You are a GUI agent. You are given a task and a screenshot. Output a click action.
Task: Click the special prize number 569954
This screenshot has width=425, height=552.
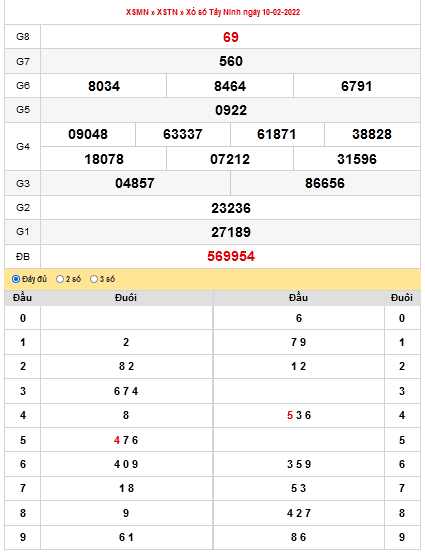pyautogui.click(x=231, y=256)
